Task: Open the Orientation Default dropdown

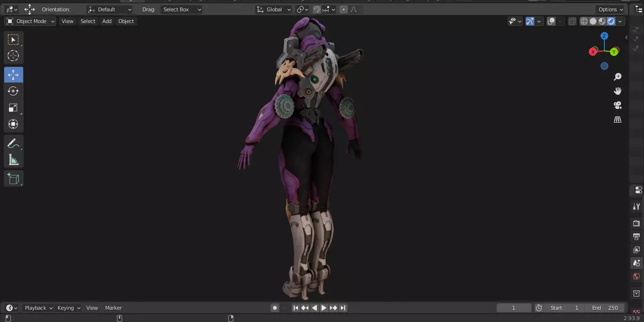Action: [x=110, y=9]
